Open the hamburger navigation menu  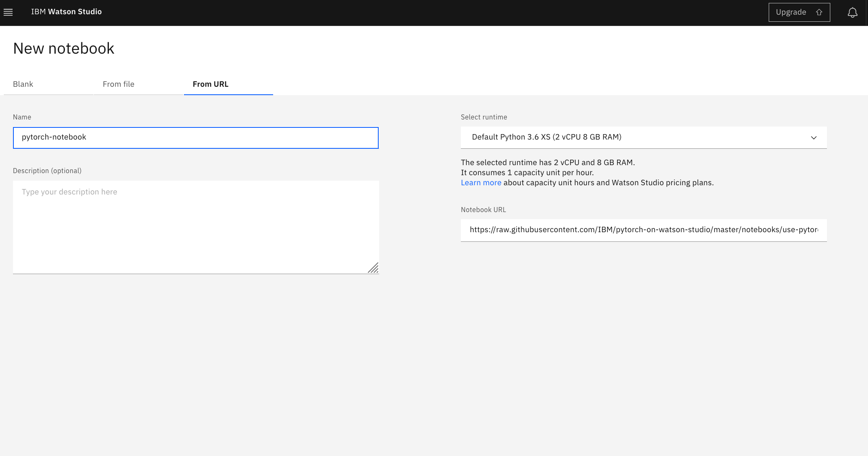[8, 13]
